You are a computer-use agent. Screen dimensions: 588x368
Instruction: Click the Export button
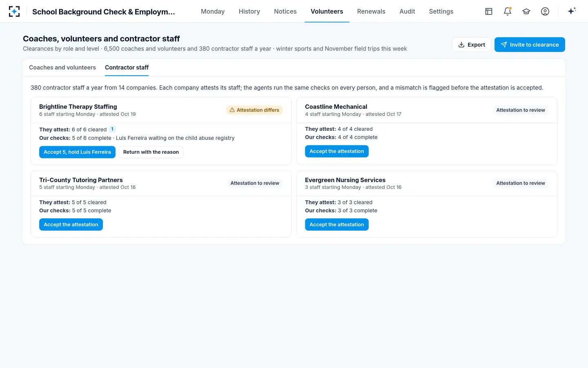coord(472,45)
